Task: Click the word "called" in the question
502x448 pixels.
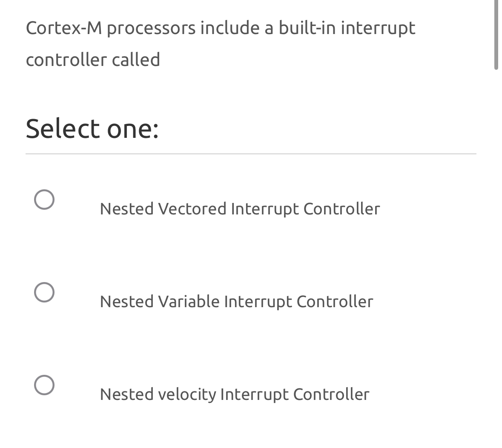Action: [x=136, y=60]
